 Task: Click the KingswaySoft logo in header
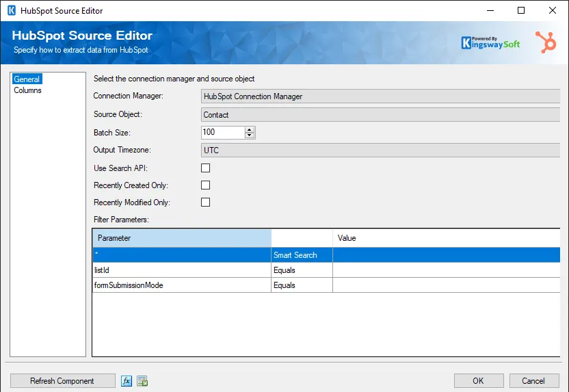pyautogui.click(x=490, y=42)
